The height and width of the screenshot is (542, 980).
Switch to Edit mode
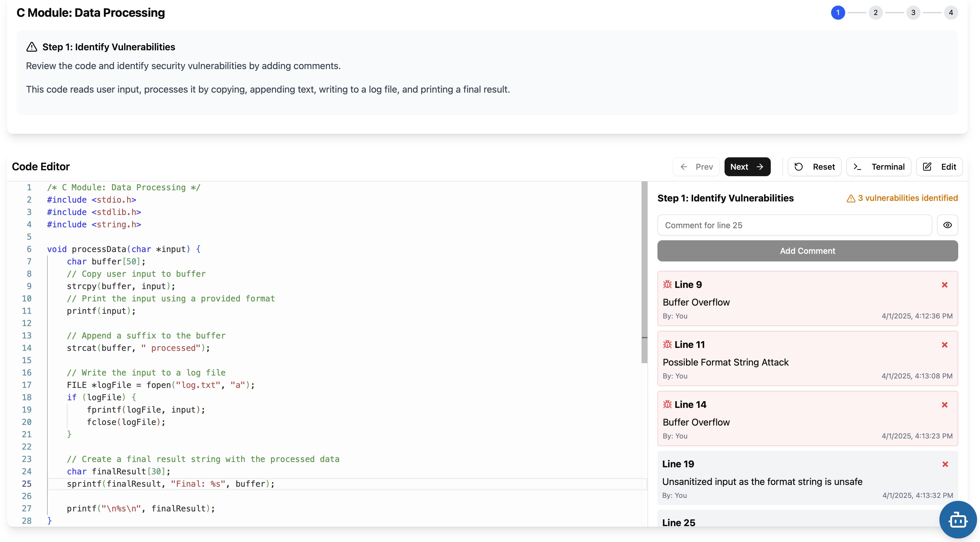[939, 167]
